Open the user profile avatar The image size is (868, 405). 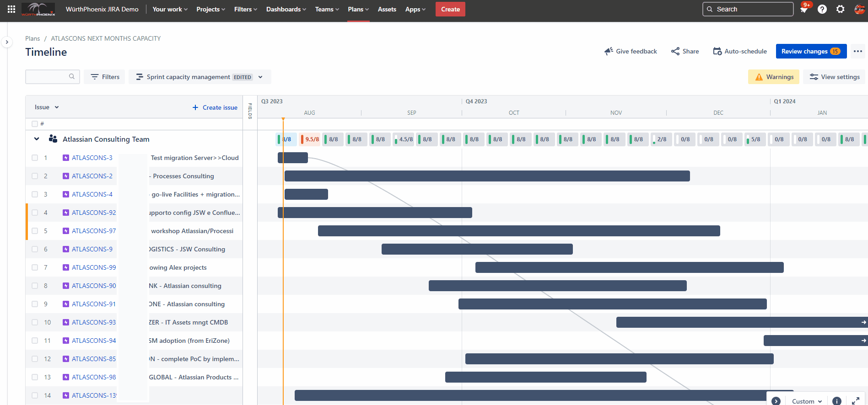pyautogui.click(x=859, y=9)
